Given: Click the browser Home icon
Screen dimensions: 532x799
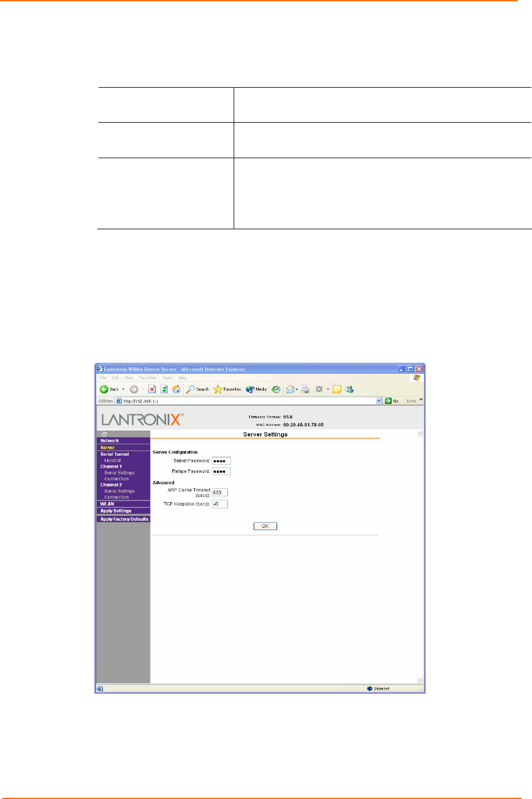Looking at the screenshot, I should [176, 389].
